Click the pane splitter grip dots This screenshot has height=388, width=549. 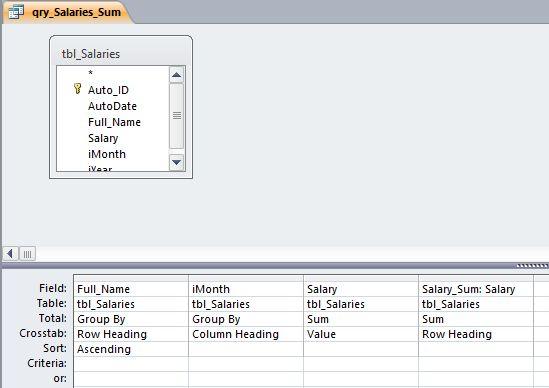click(533, 266)
